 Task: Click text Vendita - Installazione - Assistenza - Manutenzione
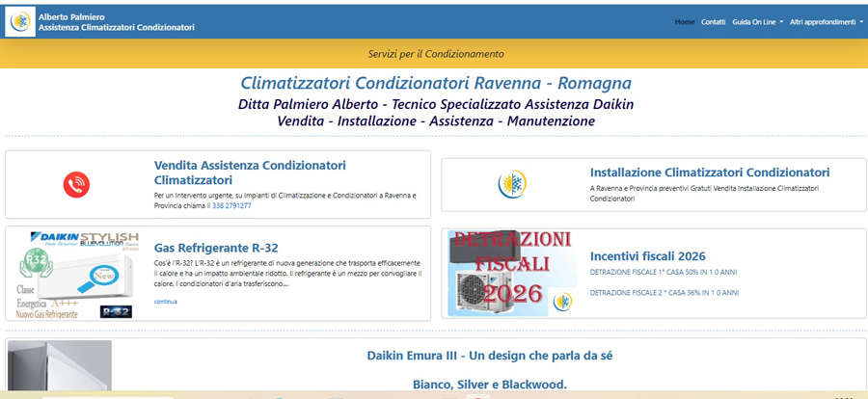coord(436,120)
